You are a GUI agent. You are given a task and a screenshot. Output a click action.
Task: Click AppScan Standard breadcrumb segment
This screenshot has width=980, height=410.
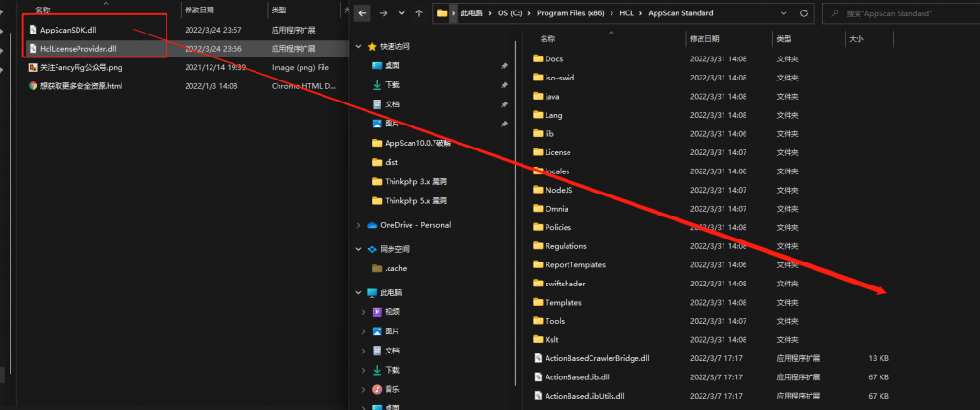coord(679,13)
